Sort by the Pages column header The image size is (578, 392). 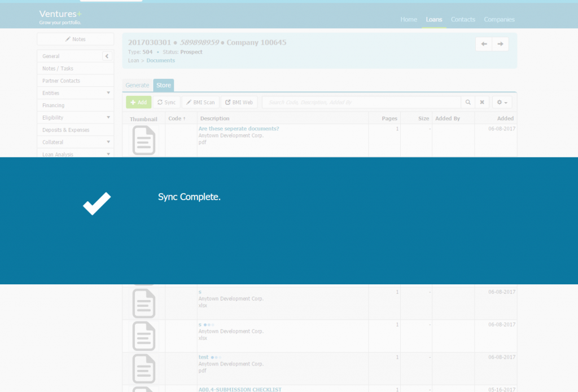point(389,118)
